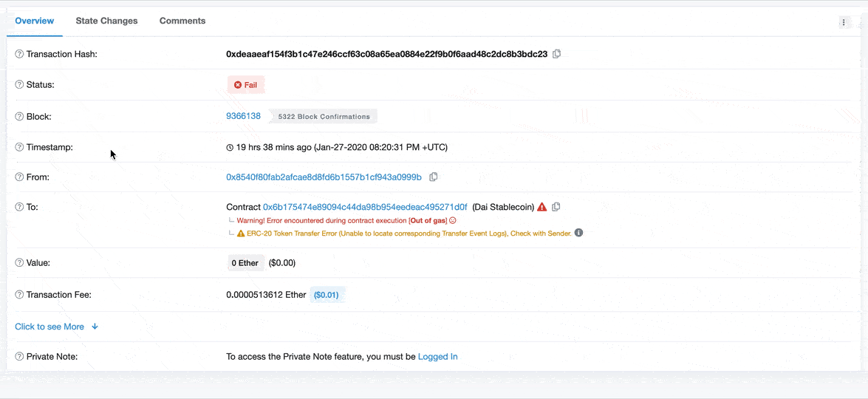
Task: Click the help icon beside Transaction Hash
Action: 19,54
